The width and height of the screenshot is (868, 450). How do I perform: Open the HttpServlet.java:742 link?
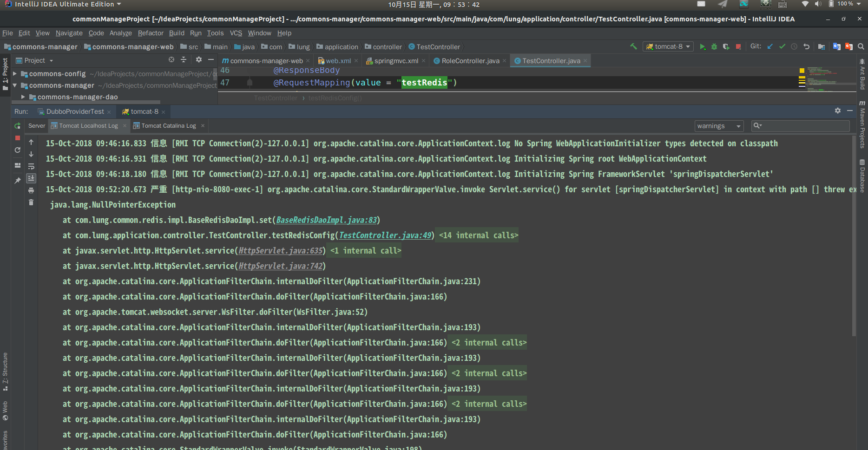pos(280,266)
